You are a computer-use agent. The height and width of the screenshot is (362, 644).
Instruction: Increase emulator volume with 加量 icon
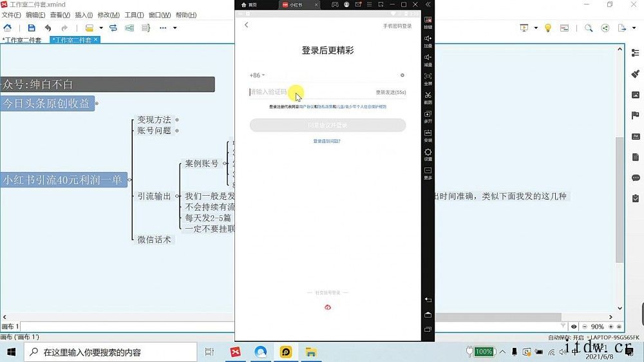428,41
